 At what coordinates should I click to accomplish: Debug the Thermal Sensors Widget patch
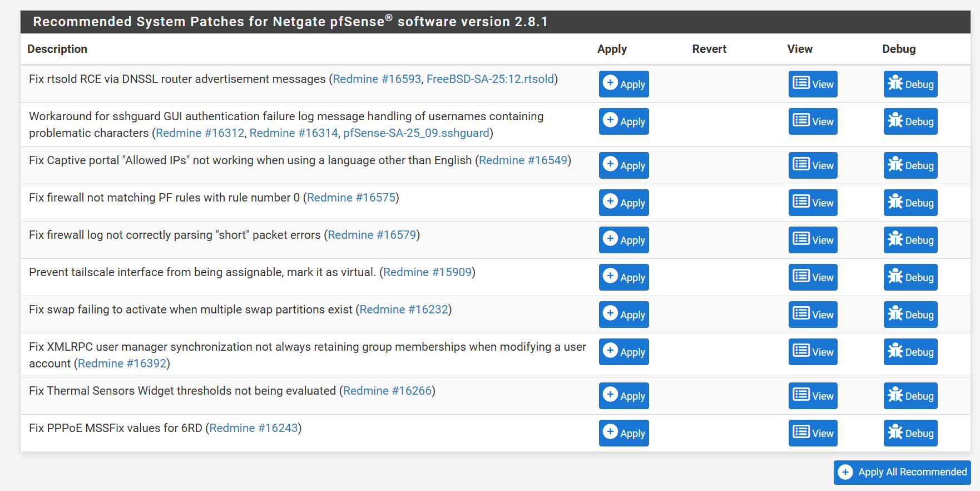click(x=910, y=396)
